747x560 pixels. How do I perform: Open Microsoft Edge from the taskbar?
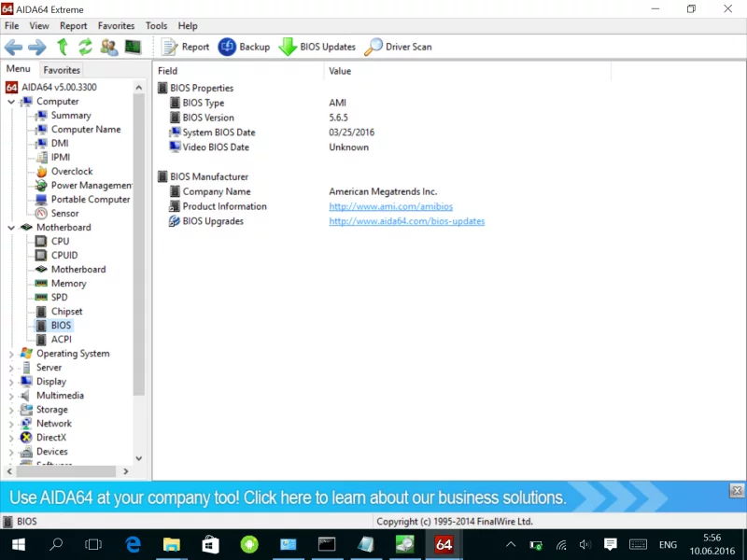[133, 544]
